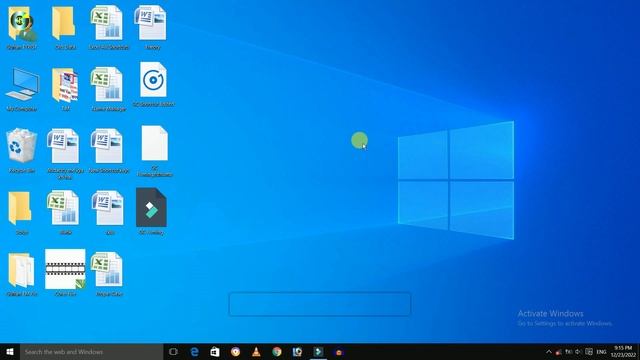Select the filmstrip video file thumbnail
This screenshot has width=640, height=360.
point(65,269)
